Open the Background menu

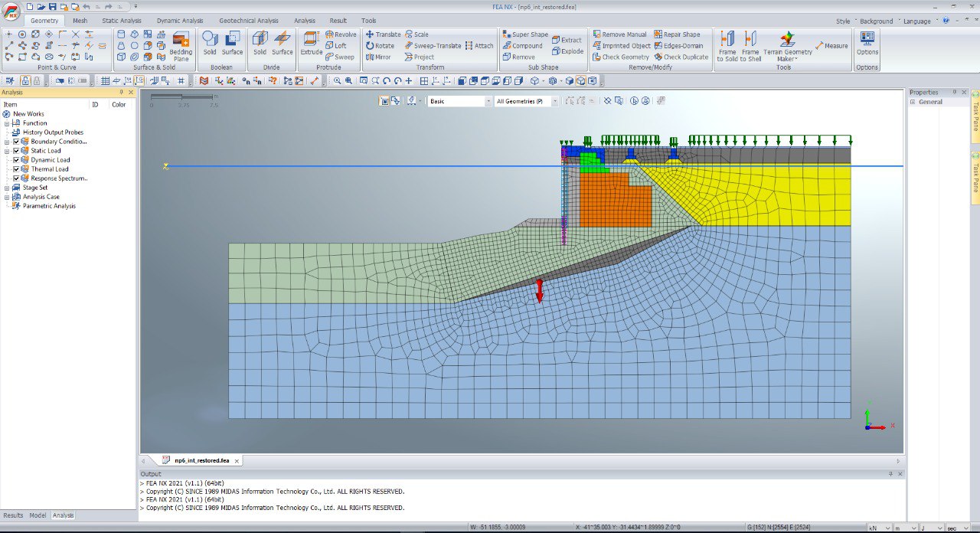point(878,21)
